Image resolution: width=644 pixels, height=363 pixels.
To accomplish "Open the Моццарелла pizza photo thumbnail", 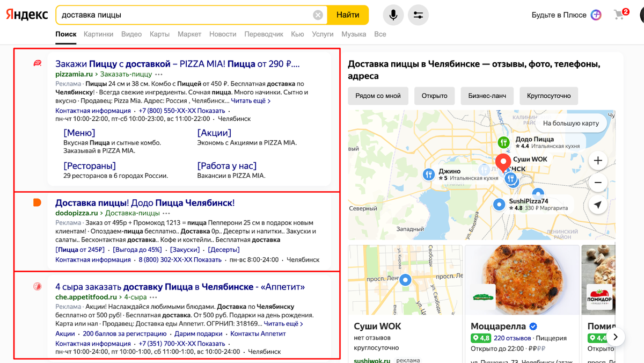I will point(522,280).
